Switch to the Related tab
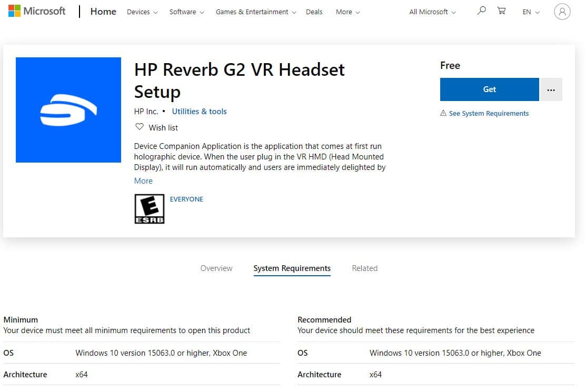The width and height of the screenshot is (585, 392). pos(365,268)
